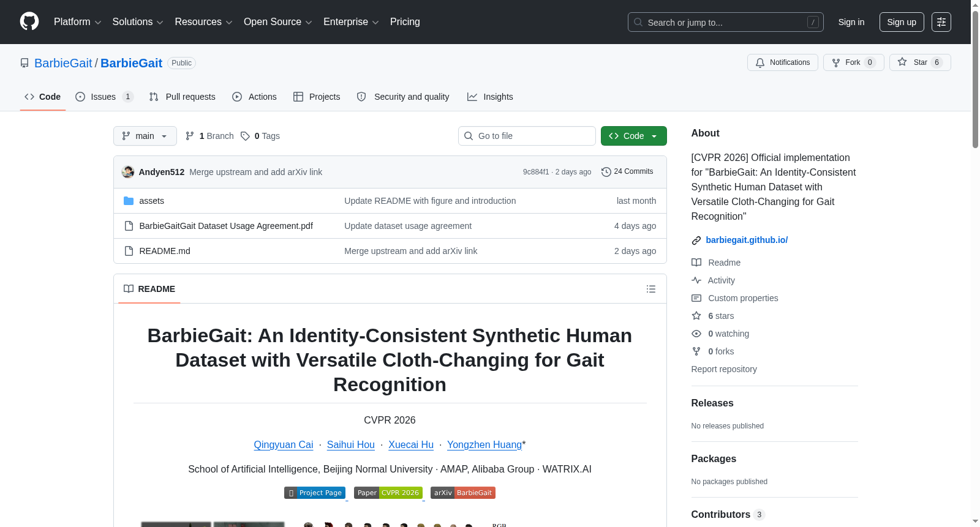
Task: Open Qingyuan Cai author link
Action: [x=284, y=445]
